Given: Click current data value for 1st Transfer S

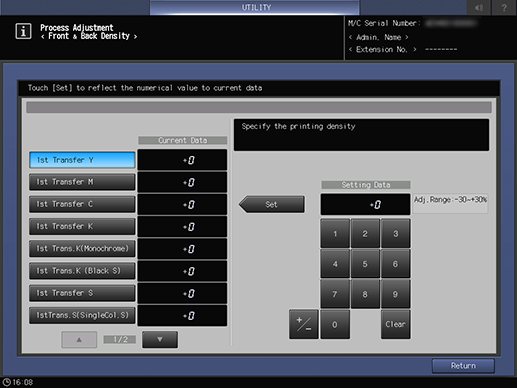Looking at the screenshot, I should [x=182, y=293].
